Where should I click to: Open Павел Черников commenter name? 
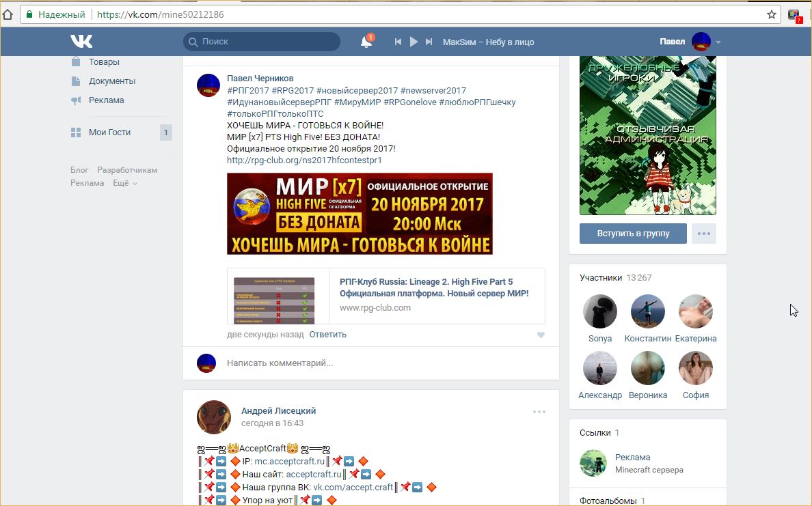point(260,78)
